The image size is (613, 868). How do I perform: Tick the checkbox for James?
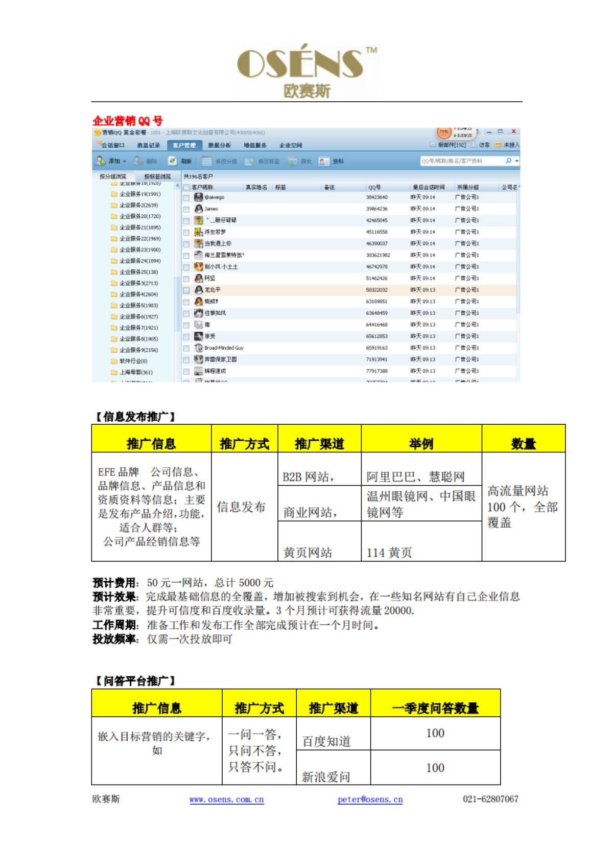[186, 209]
